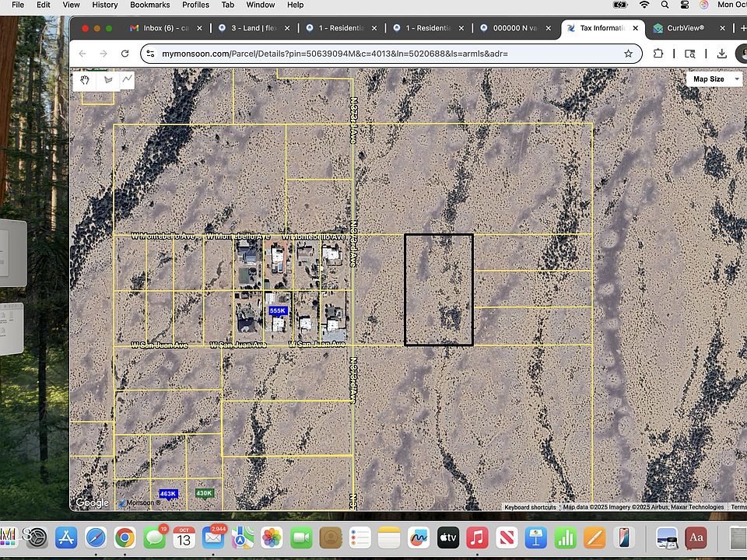Screen dimensions: 747x560
Task: Reload the page in Chrome
Action: click(x=124, y=54)
